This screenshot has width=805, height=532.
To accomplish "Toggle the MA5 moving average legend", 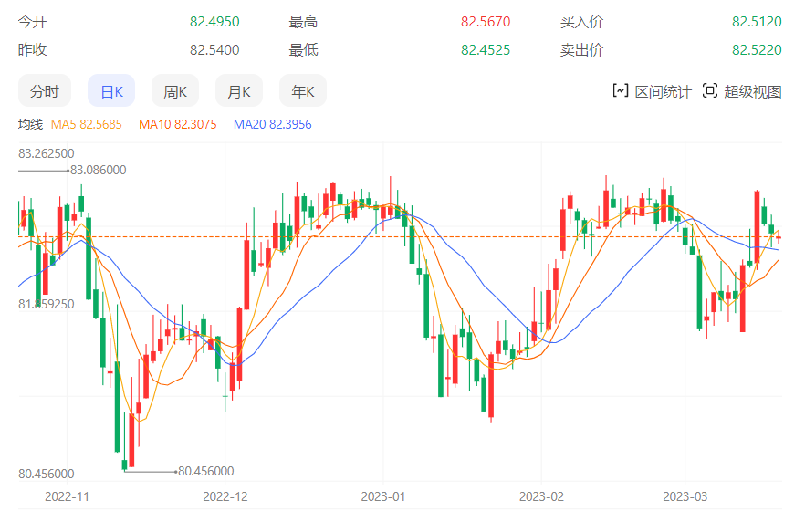I will (86, 124).
